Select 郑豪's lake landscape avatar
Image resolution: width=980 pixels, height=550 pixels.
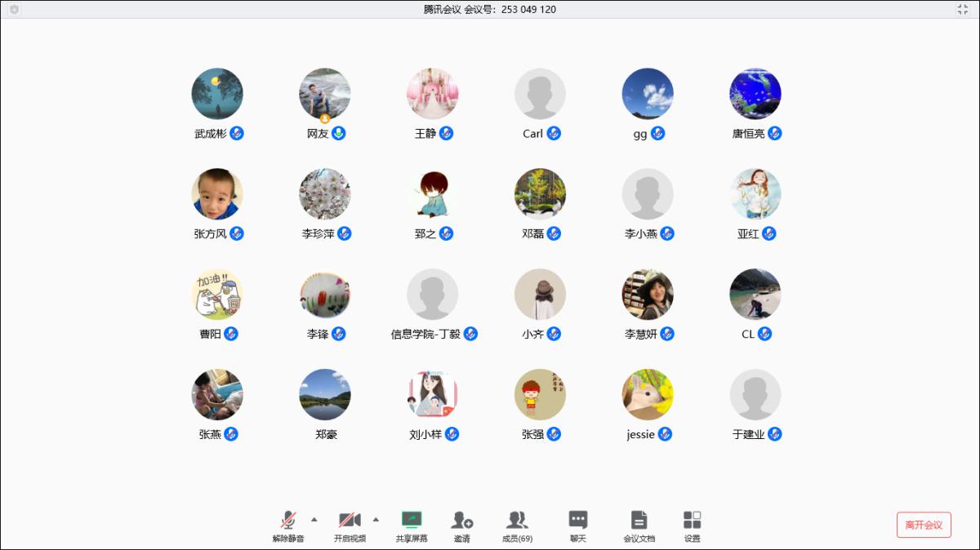click(x=325, y=395)
